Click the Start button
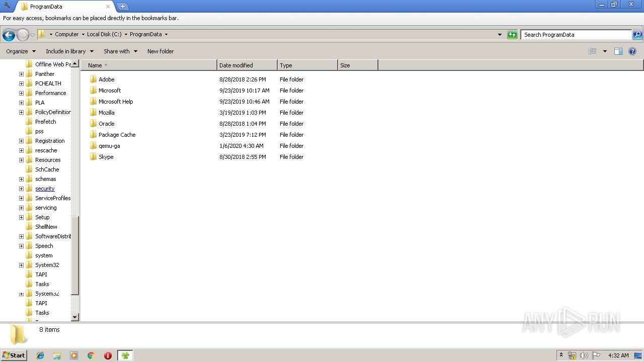The image size is (644, 362). (14, 355)
